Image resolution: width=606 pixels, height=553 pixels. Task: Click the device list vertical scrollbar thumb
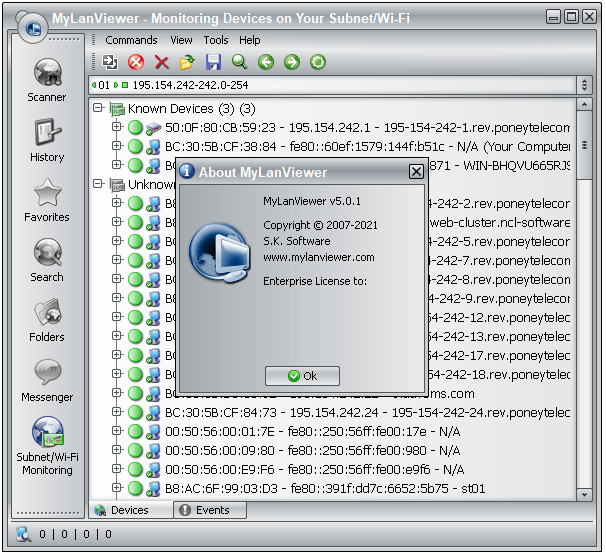[x=584, y=146]
